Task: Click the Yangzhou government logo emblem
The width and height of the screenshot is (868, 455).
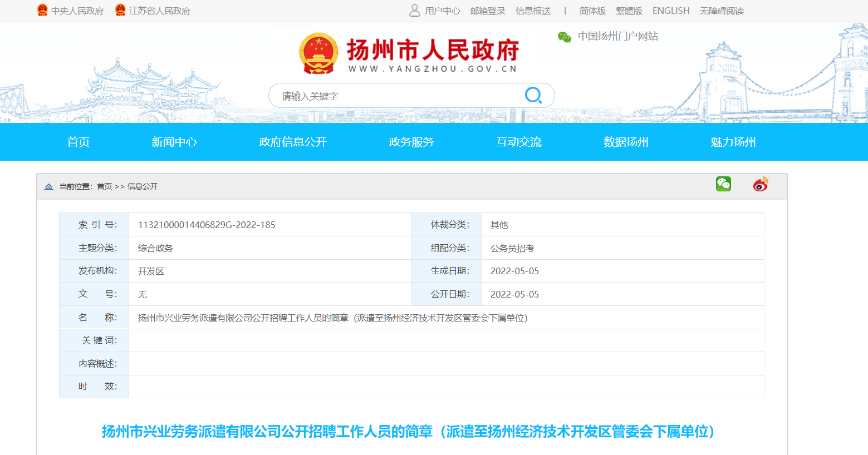Action: point(318,54)
